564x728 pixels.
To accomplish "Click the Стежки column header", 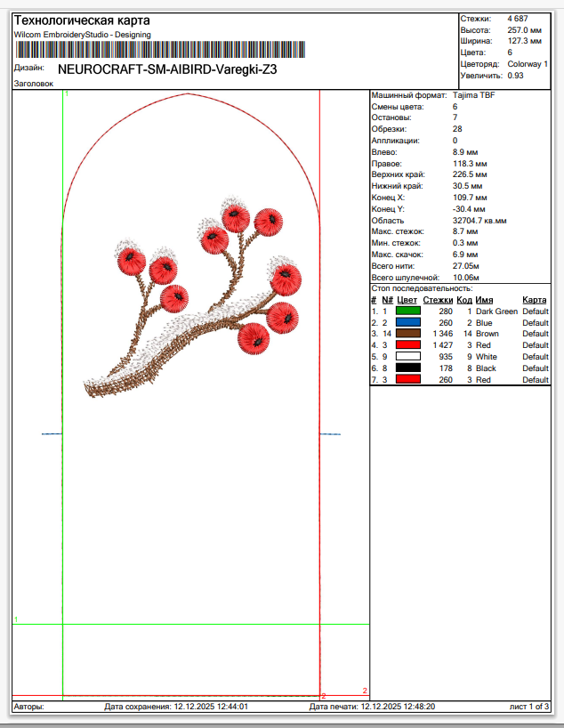I will (438, 301).
